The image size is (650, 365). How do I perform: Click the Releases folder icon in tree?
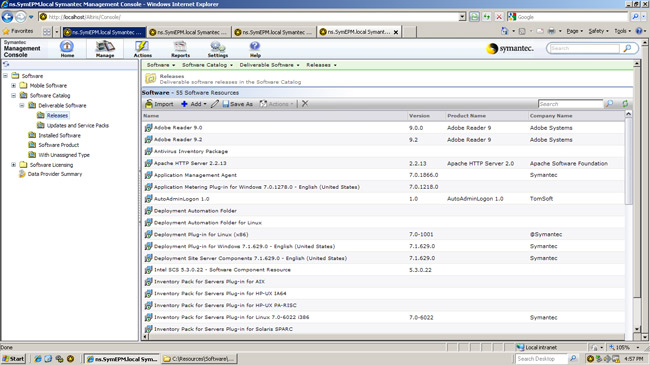41,115
